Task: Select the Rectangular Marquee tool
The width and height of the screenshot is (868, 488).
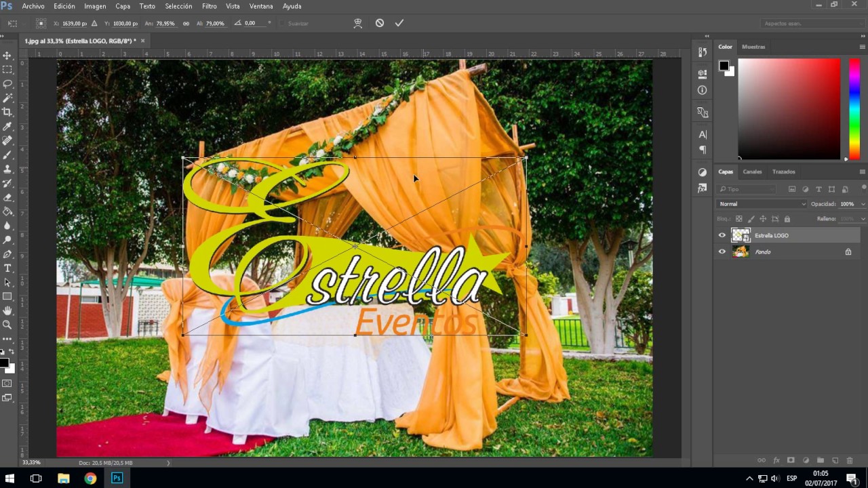Action: tap(7, 70)
